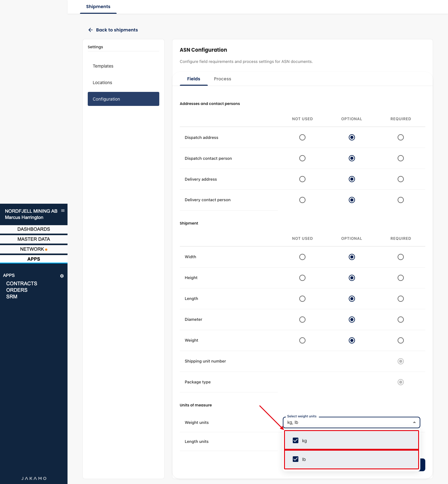Collapse the weight units dropdown arrow
The height and width of the screenshot is (484, 448).
click(x=414, y=422)
